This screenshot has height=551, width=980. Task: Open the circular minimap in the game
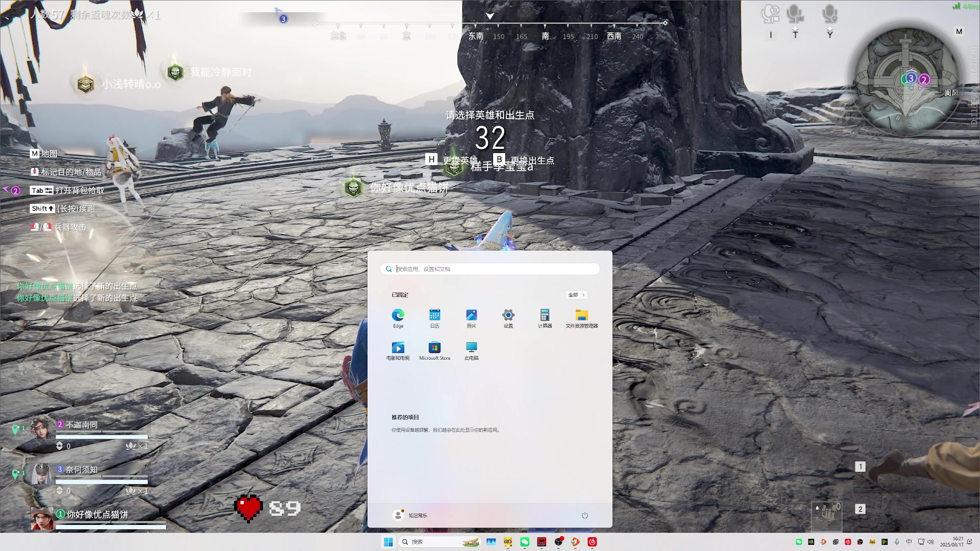907,81
